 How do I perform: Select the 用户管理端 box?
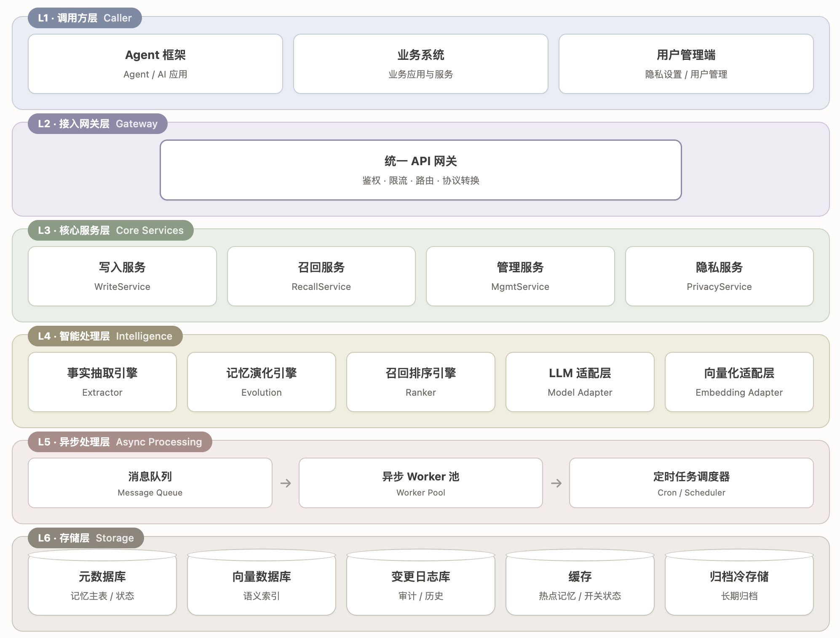(x=686, y=64)
